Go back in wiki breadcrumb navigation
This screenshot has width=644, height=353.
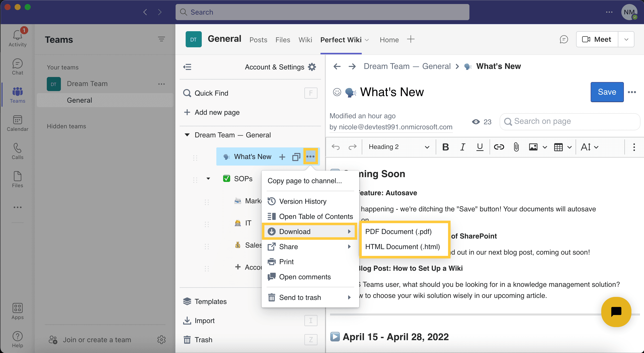[337, 66]
